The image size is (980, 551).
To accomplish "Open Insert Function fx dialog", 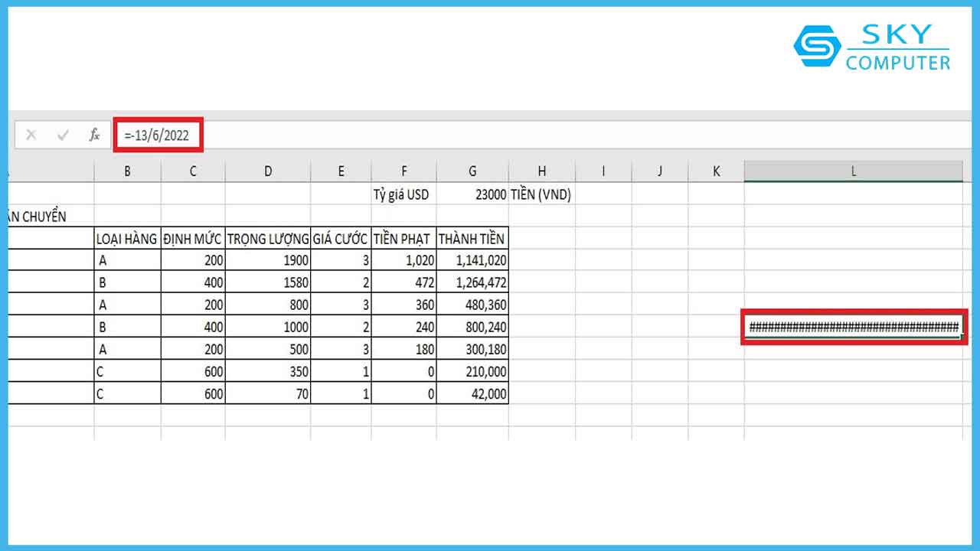I will pyautogui.click(x=94, y=135).
